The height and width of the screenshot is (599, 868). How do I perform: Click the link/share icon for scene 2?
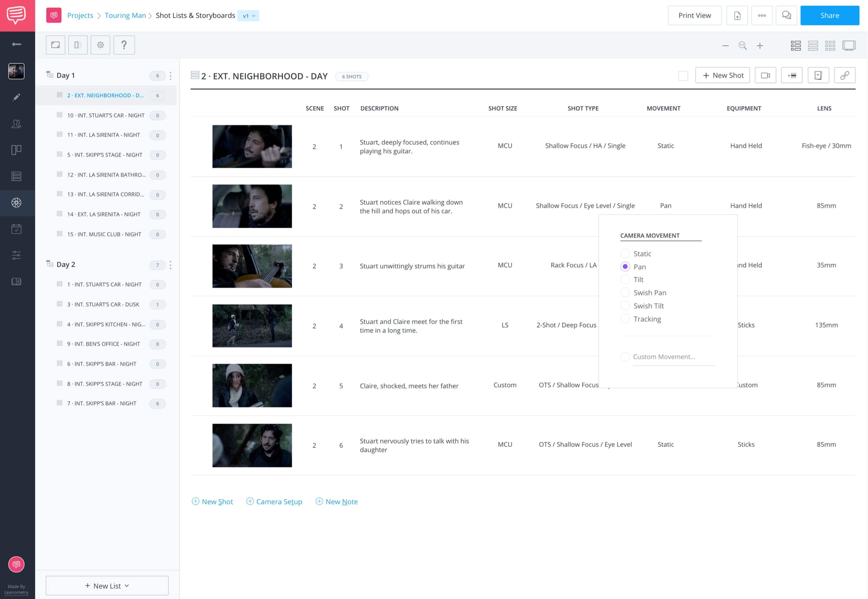click(845, 75)
